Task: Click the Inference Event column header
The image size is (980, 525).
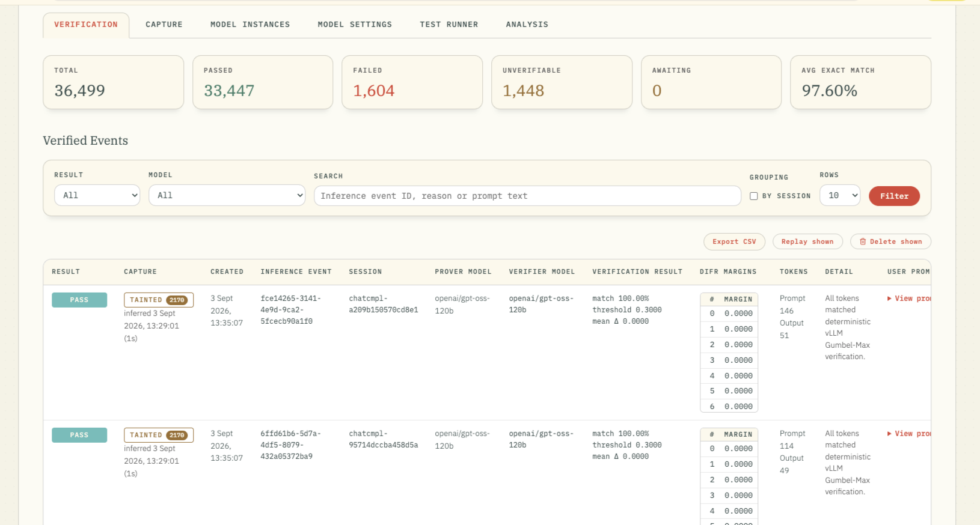Action: (296, 272)
